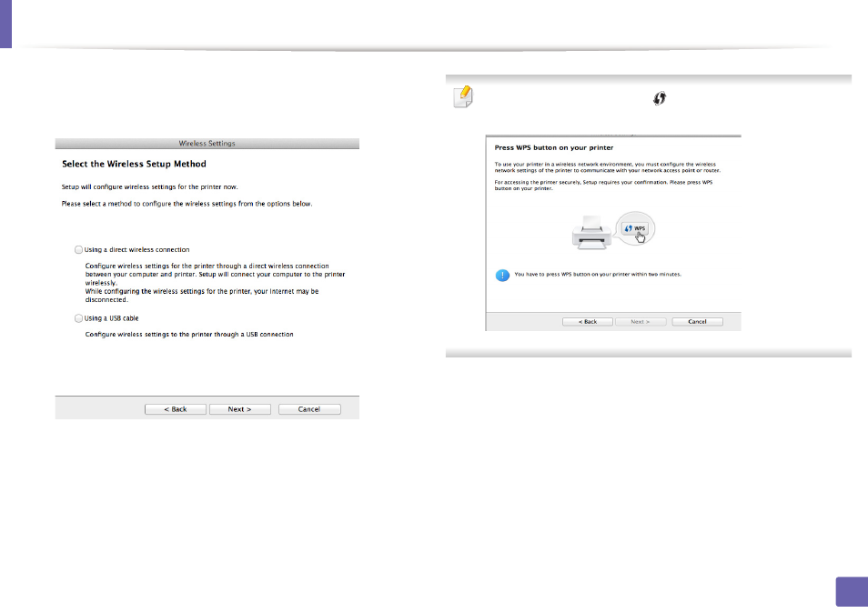Click 'Press WPS button on your printer' heading
Viewport: 868px width, 613px height.
pyautogui.click(x=553, y=147)
